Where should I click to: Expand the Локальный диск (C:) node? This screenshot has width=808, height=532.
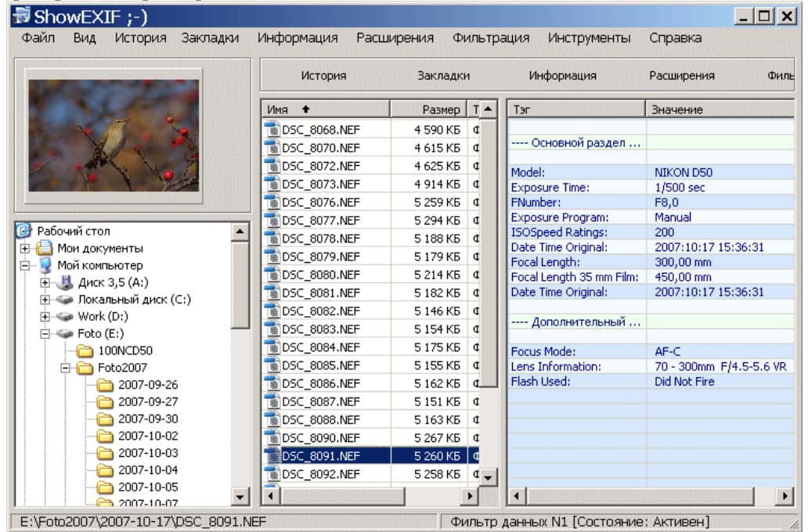pos(45,300)
